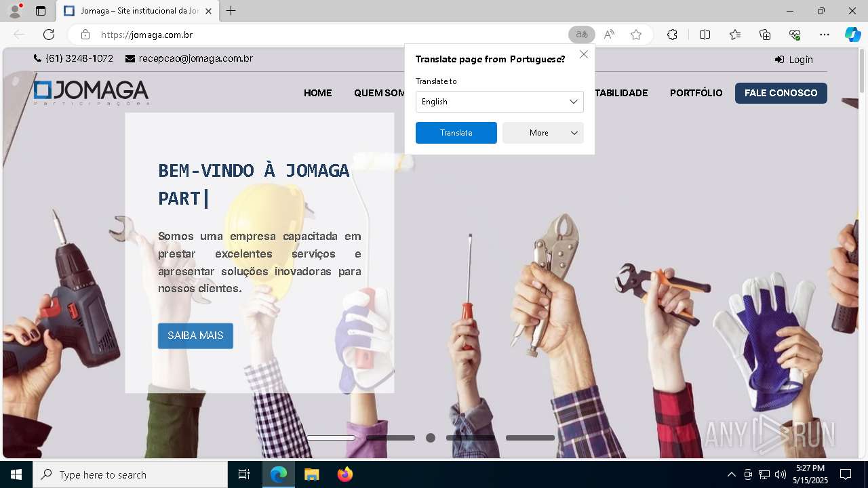
Task: Open a new browser tab
Action: coord(231,11)
